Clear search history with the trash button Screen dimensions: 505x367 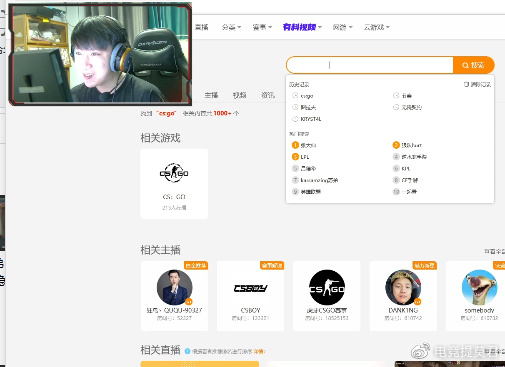click(x=477, y=85)
